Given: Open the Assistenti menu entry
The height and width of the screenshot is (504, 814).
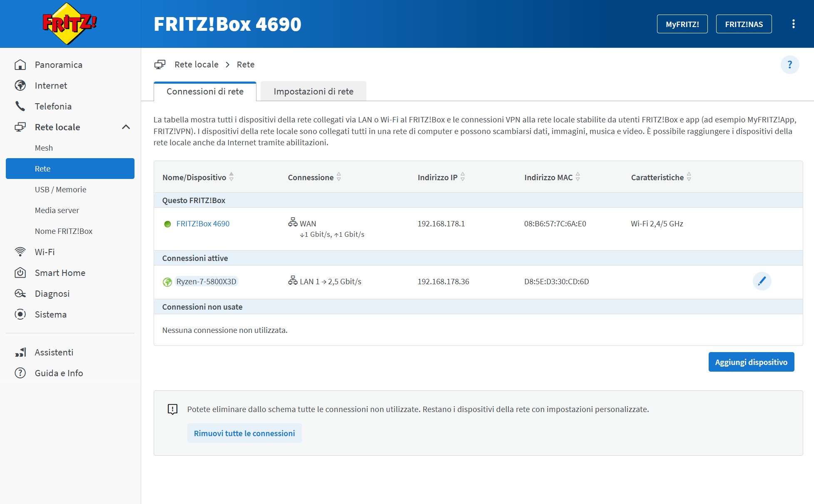Looking at the screenshot, I should click(70, 352).
